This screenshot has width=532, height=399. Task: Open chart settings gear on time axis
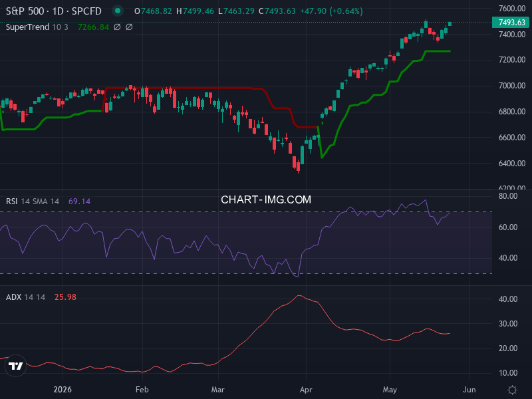coord(512,390)
